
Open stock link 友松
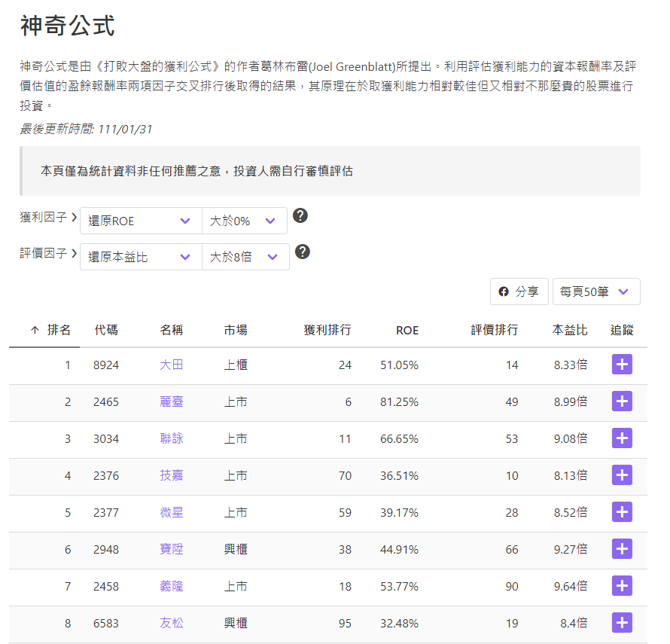pos(172,623)
